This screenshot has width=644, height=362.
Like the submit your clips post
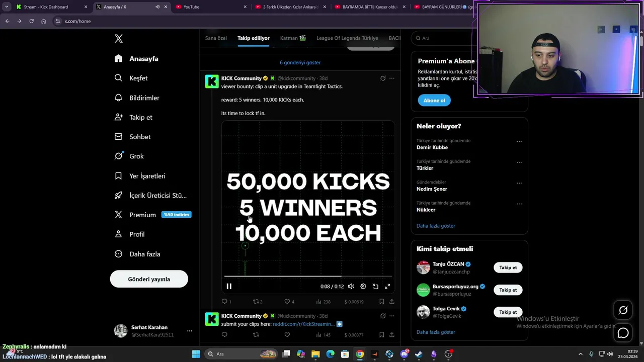coord(287,335)
